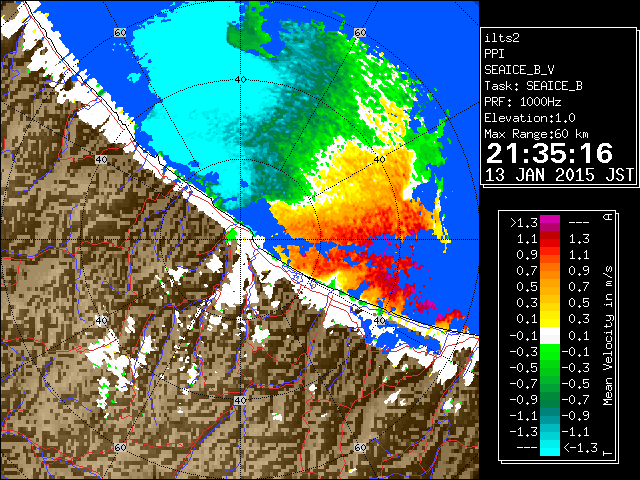
Task: Click the '<-1.3' legend label
Action: pos(580,448)
